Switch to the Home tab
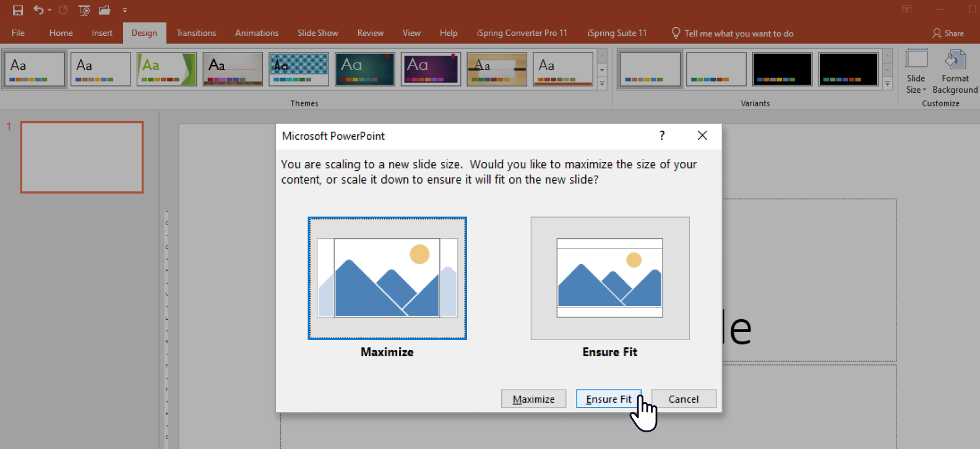 click(x=61, y=33)
